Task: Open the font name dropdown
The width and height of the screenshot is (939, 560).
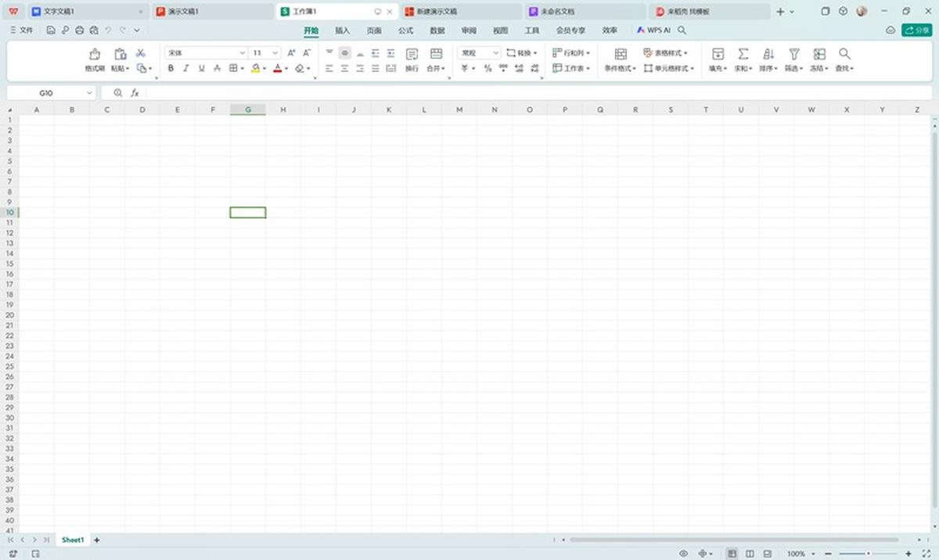Action: point(241,52)
